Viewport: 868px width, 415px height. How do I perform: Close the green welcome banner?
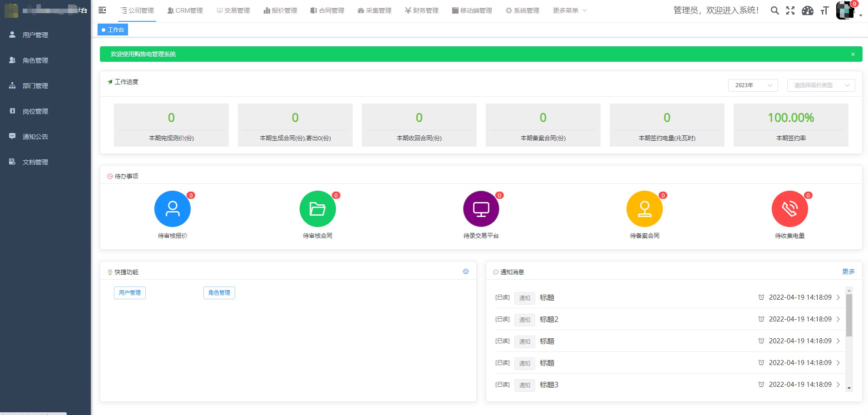(x=853, y=54)
